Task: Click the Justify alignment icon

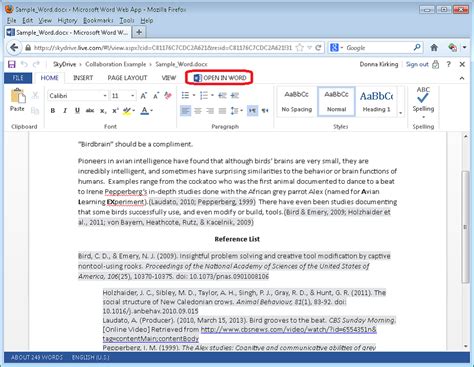Action: pos(222,111)
